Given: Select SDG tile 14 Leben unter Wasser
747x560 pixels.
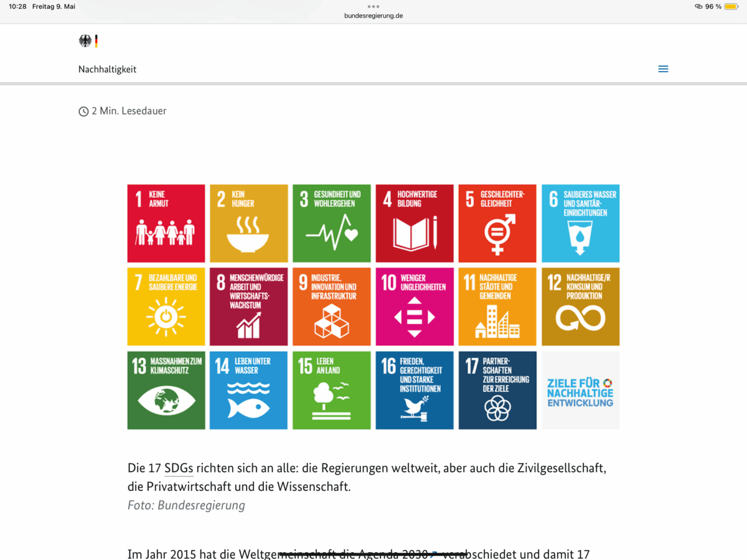Looking at the screenshot, I should tap(249, 390).
